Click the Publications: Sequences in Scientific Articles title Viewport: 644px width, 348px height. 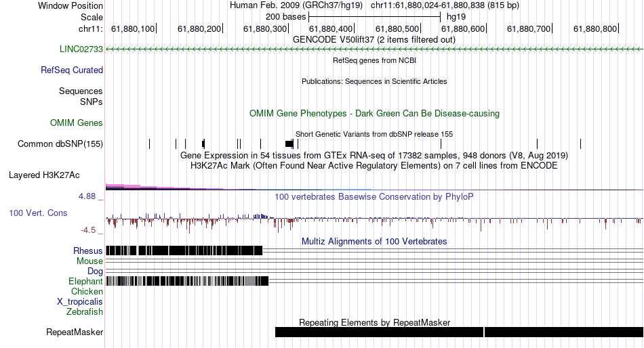(x=374, y=81)
